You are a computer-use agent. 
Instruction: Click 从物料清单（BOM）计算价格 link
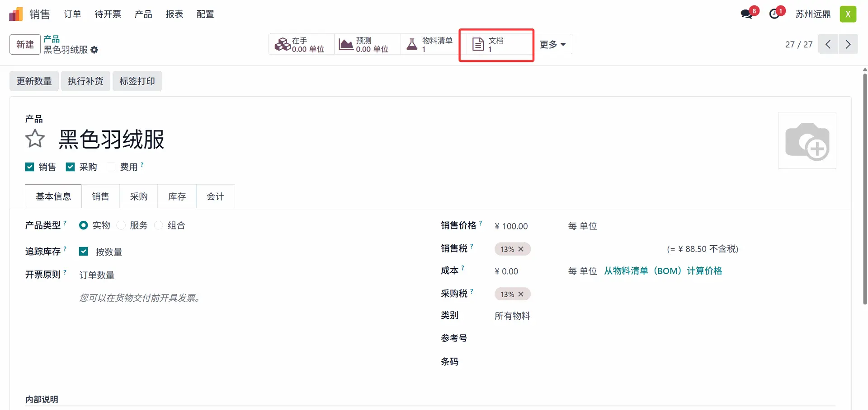(x=663, y=271)
